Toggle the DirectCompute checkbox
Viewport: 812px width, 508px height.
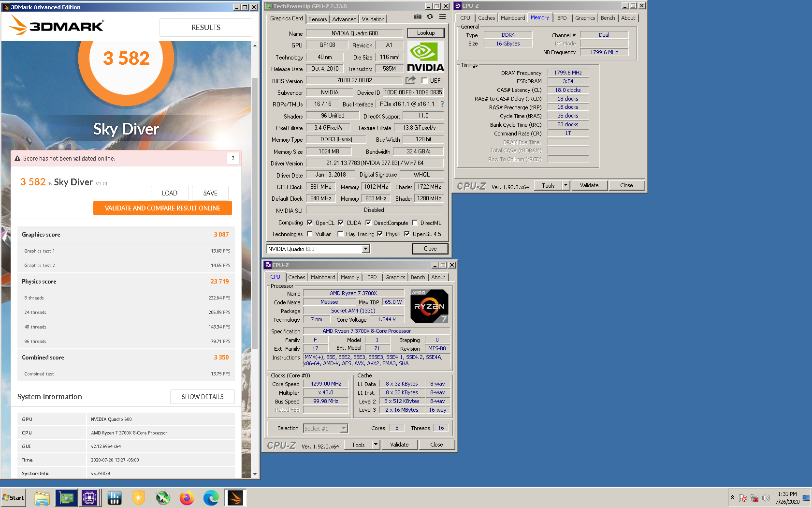368,223
